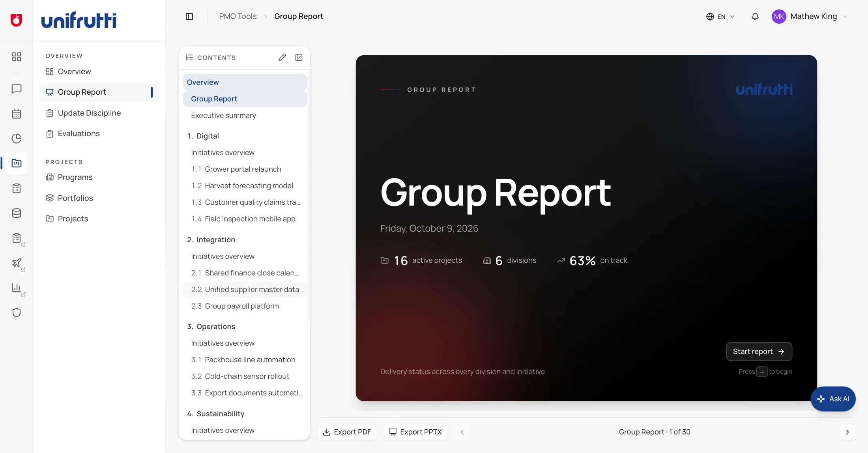
Task: Select 2.2 Unified supplier master data
Action: pos(245,289)
